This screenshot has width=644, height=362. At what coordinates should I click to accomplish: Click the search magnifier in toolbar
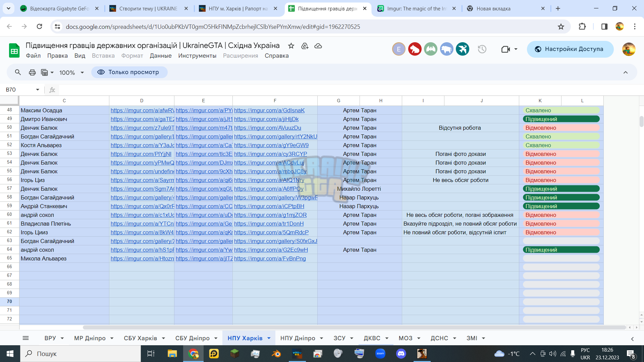18,72
